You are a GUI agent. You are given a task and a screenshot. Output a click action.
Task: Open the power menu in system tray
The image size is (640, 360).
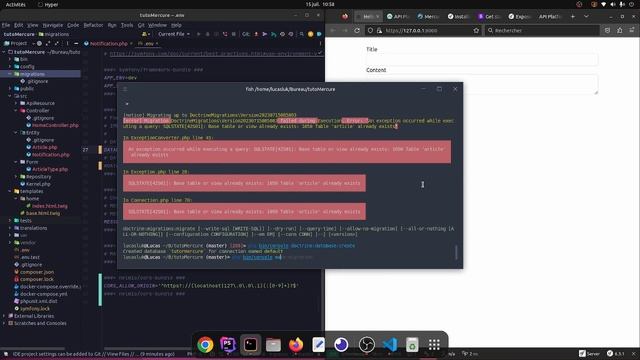[x=632, y=4]
